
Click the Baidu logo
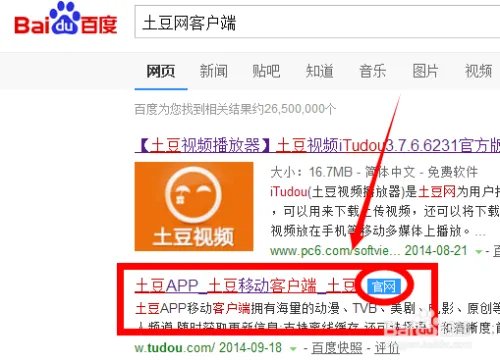[65, 19]
